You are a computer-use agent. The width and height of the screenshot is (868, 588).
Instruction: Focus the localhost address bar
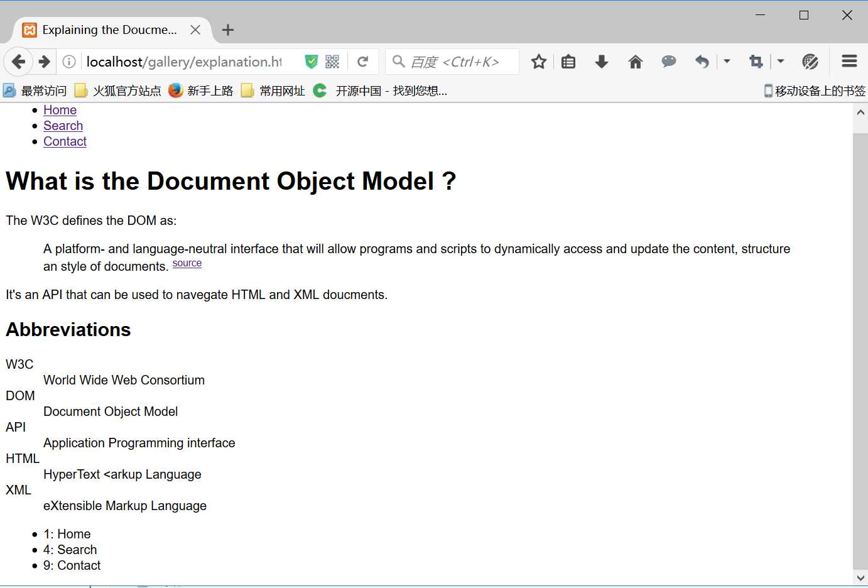(185, 62)
